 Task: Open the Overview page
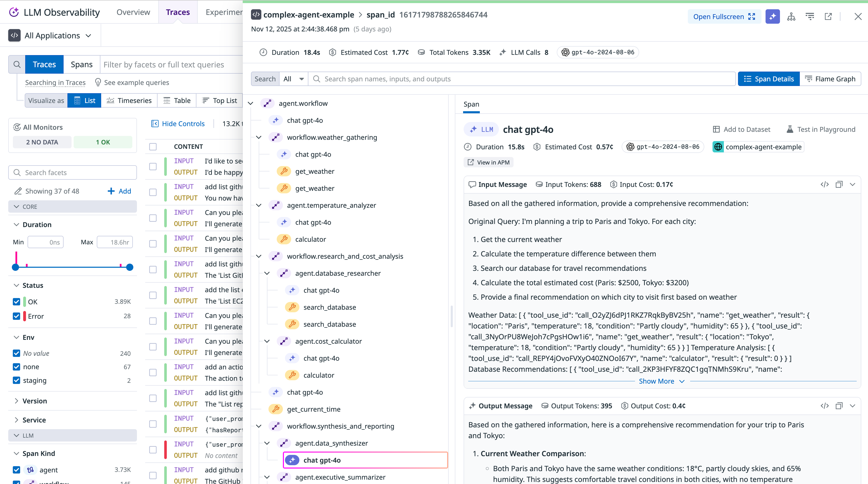click(133, 12)
